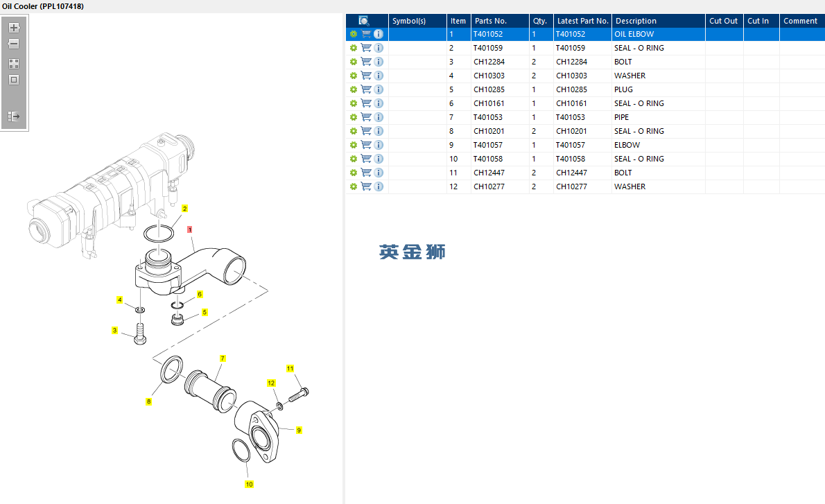Select callout 7 above the pipe
This screenshot has width=825, height=504.
point(223,358)
